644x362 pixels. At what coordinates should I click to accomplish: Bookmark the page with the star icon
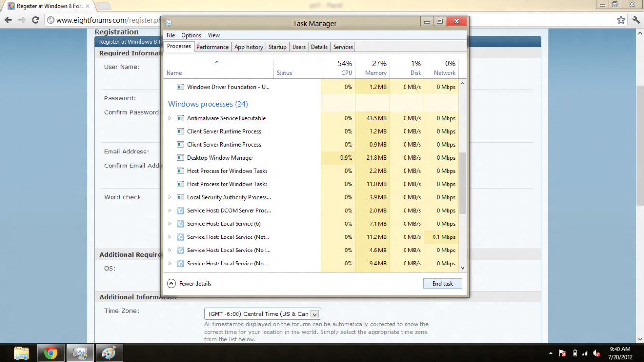tap(621, 20)
